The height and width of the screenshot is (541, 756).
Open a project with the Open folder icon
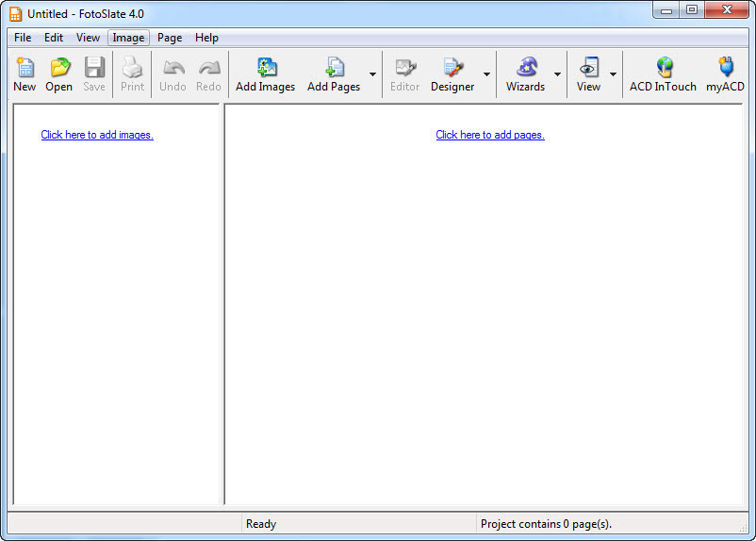point(59,68)
